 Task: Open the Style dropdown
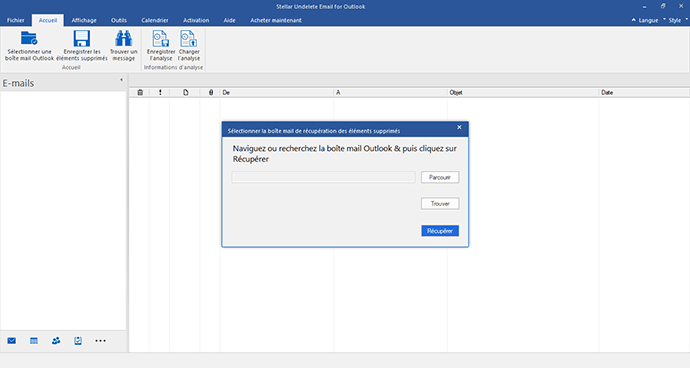(x=676, y=20)
